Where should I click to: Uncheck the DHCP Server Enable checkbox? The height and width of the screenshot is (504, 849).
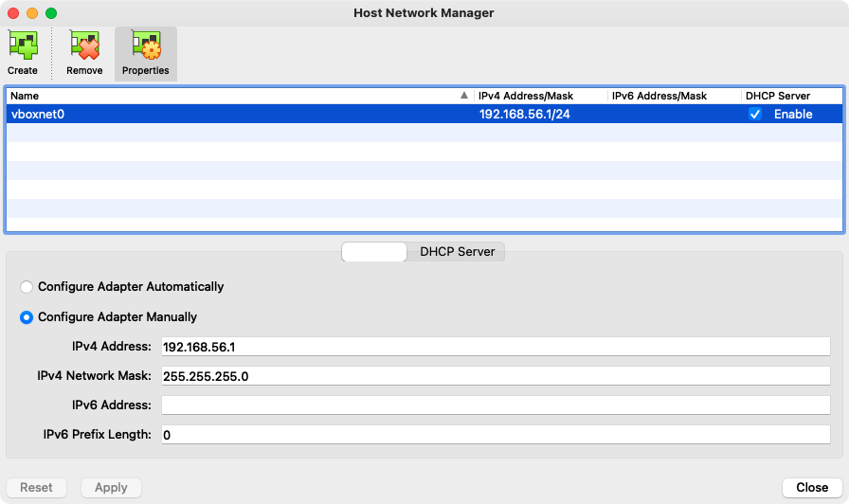click(x=755, y=114)
